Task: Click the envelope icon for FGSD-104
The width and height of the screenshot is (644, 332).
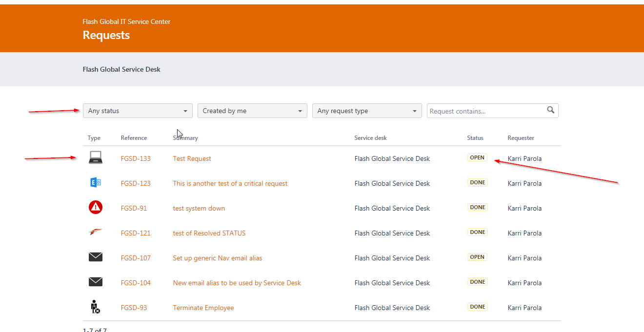Action: [x=96, y=282]
